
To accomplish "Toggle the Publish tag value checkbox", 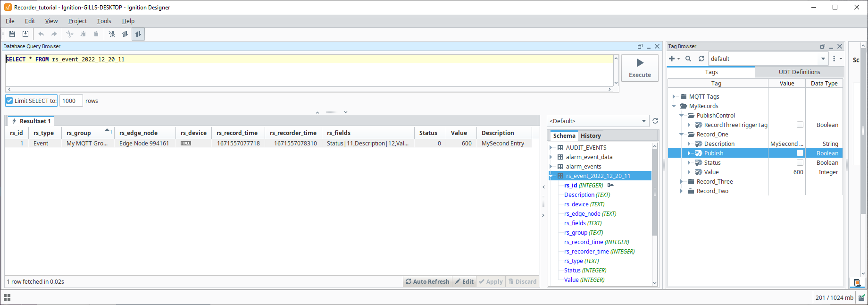I will (x=800, y=153).
